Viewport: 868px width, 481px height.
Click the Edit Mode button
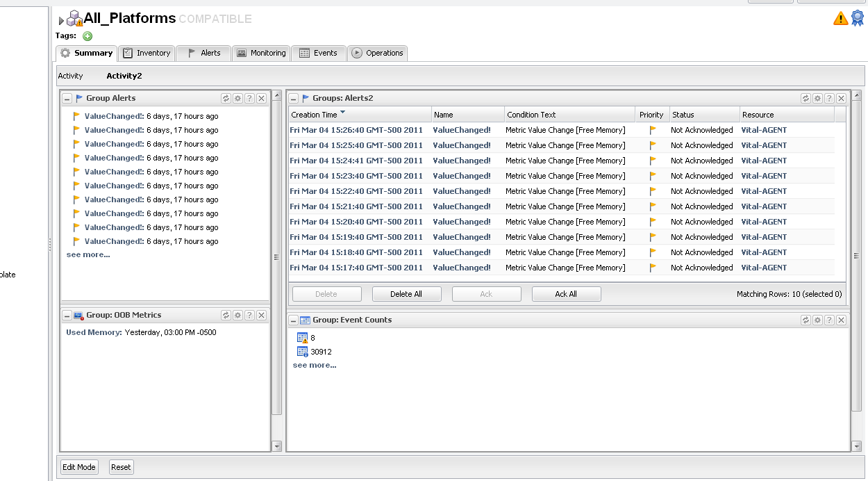tap(79, 467)
